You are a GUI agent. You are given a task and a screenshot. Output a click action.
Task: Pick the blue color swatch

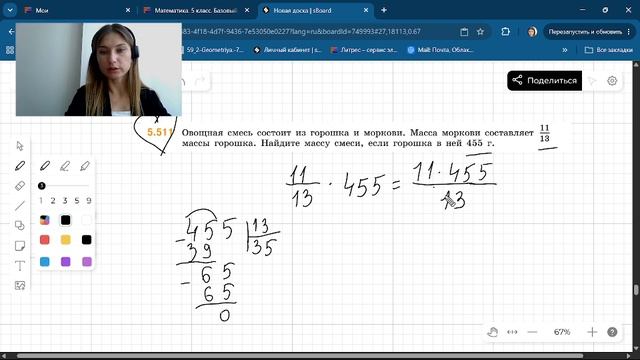(x=45, y=261)
